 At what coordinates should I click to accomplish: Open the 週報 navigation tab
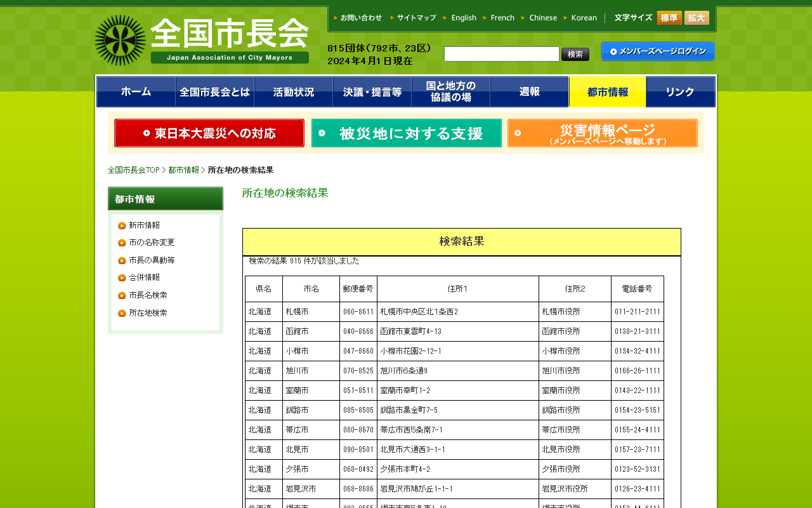[x=530, y=92]
